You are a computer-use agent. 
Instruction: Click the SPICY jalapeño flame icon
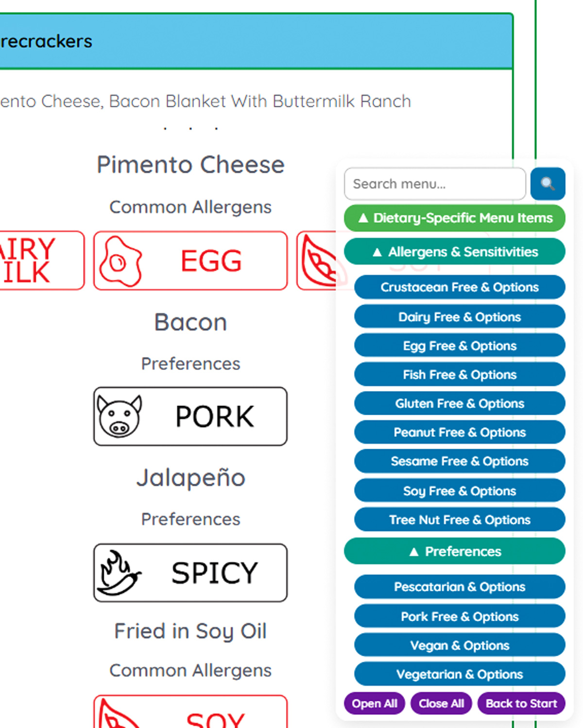coord(189,572)
